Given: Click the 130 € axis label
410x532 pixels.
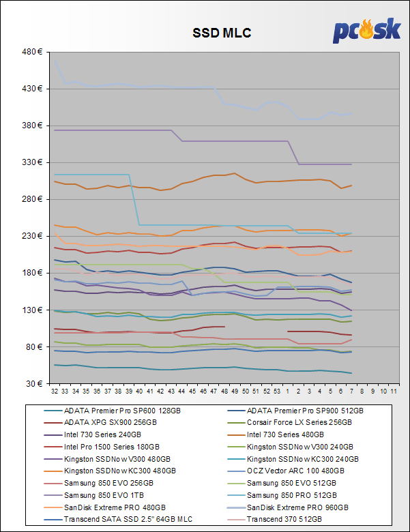Looking at the screenshot, I should pyautogui.click(x=32, y=310).
